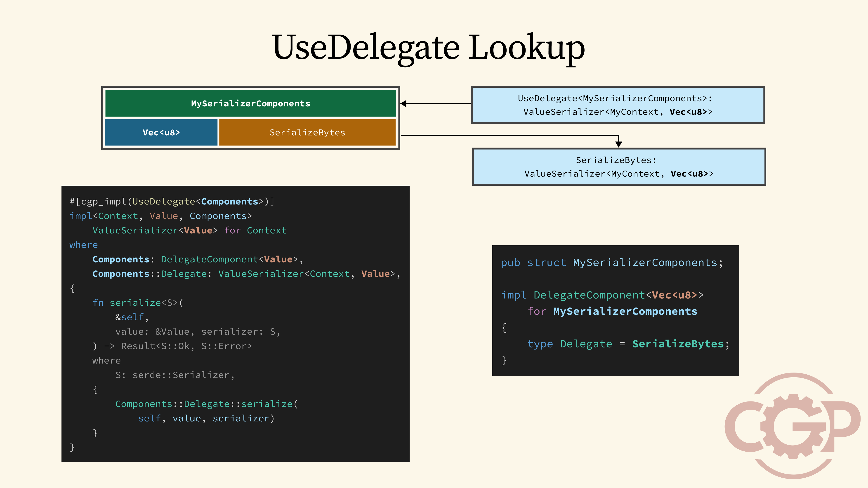This screenshot has height=488, width=868.
Task: Click the type Delegate = SerializeBytes line
Action: tap(628, 344)
